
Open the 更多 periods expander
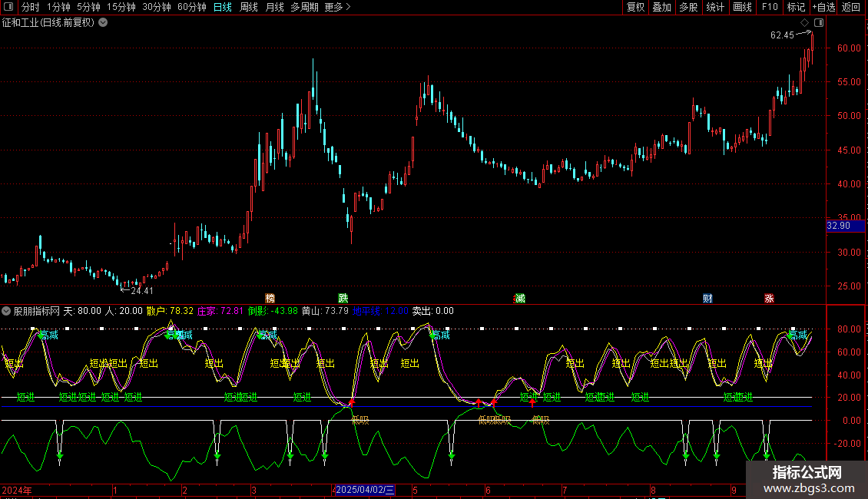337,7
